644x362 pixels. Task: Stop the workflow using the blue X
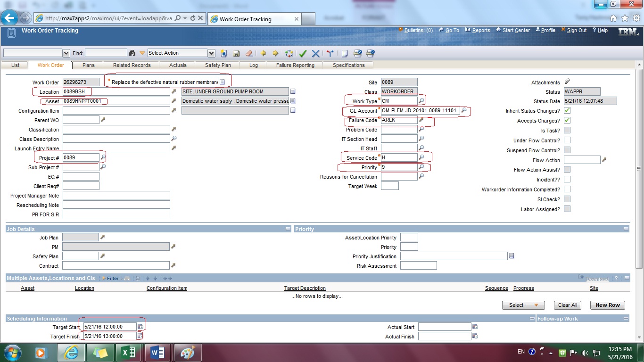point(315,53)
